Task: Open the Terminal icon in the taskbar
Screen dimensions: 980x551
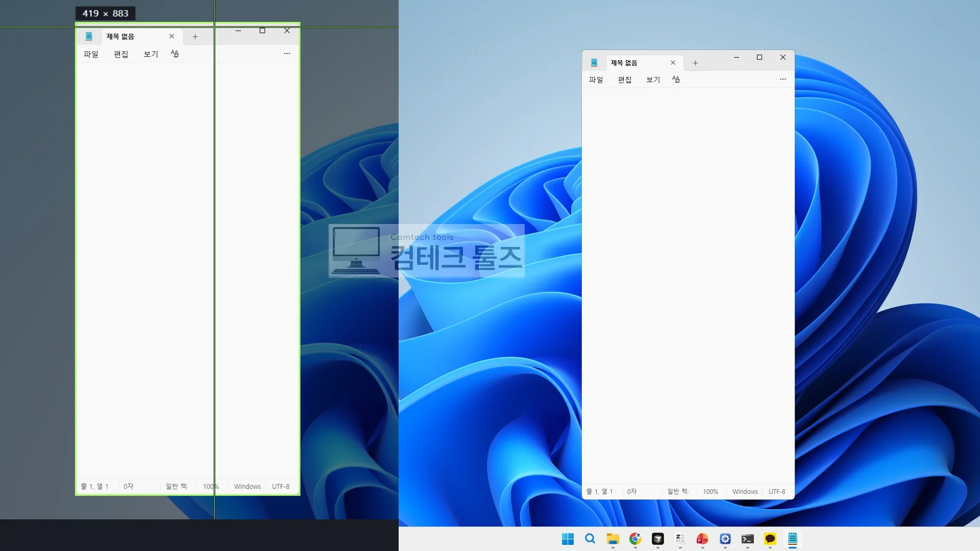Action: [747, 539]
